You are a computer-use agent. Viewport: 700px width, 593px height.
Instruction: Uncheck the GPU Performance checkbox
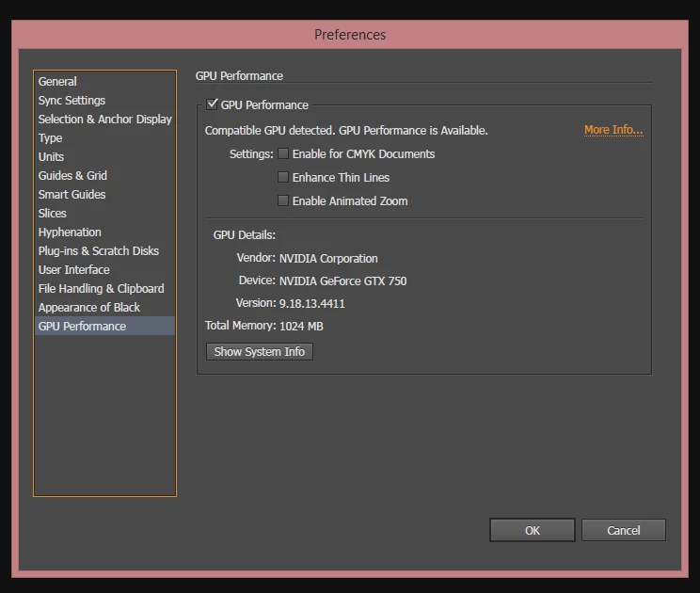point(212,104)
